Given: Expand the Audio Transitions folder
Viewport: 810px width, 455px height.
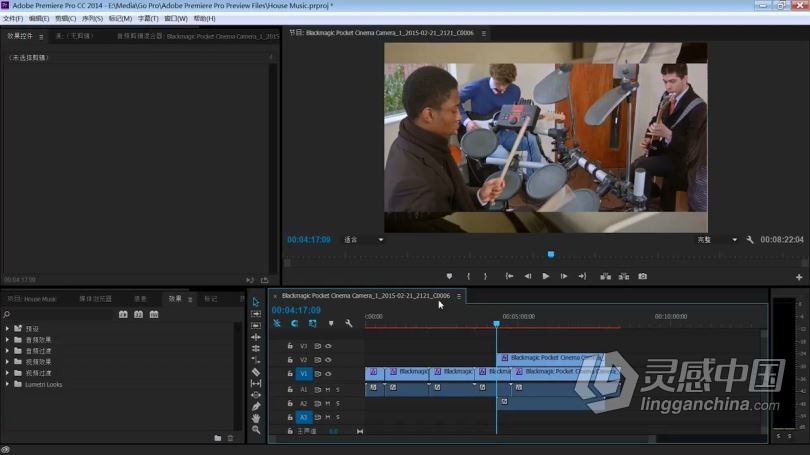Looking at the screenshot, I should [x=7, y=351].
